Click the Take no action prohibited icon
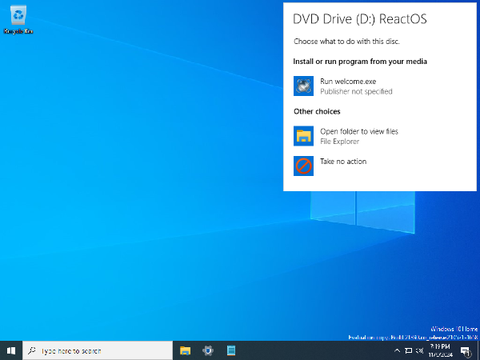The image size is (480, 360). tap(303, 166)
